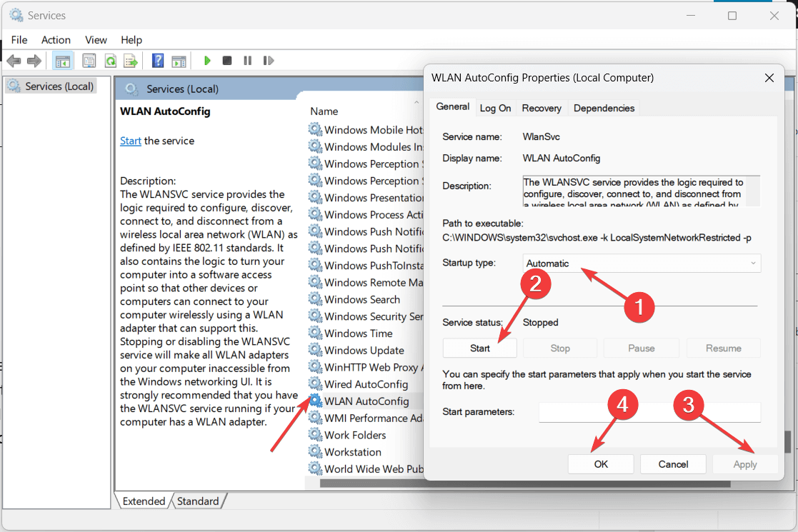This screenshot has width=798, height=532.
Task: Select the Windows PushToInstall row
Action: pos(366,266)
